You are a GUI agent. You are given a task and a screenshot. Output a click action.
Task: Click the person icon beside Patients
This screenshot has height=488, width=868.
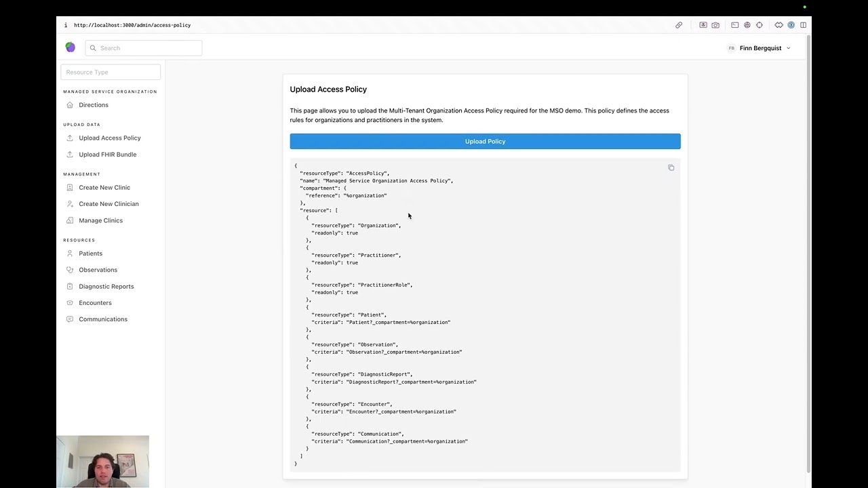tap(70, 253)
